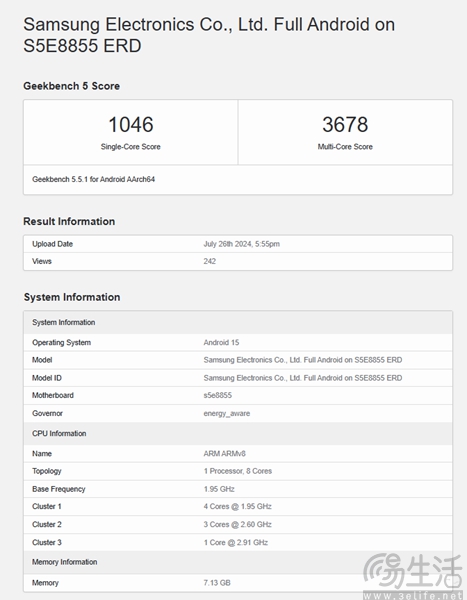Click the Model ID label
The height and width of the screenshot is (600, 467).
[47, 378]
